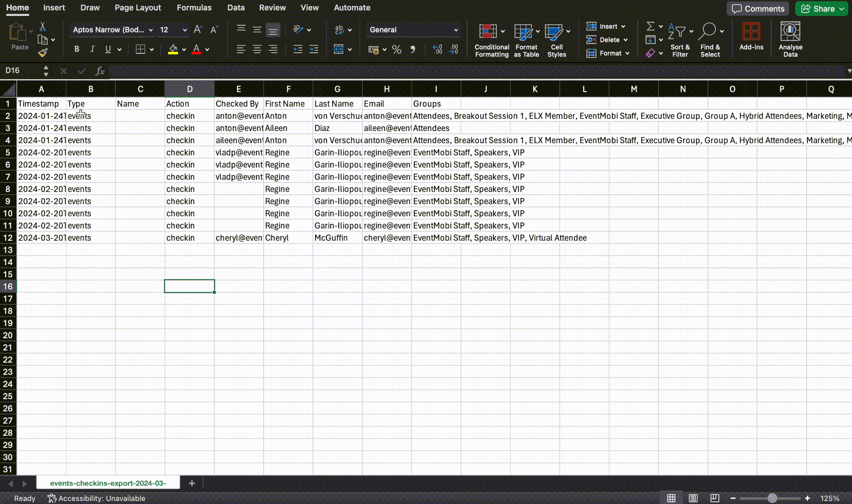Increase decimal places
852x504 pixels.
click(437, 49)
